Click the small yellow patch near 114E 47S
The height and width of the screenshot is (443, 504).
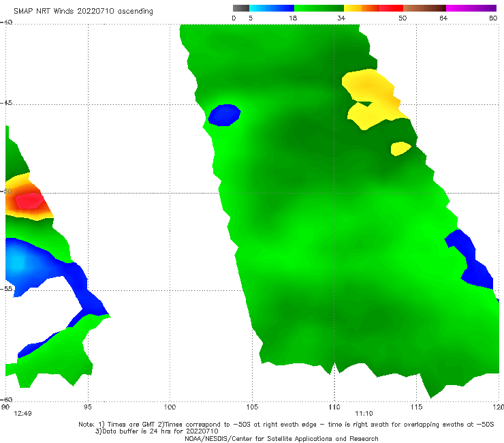coord(400,149)
